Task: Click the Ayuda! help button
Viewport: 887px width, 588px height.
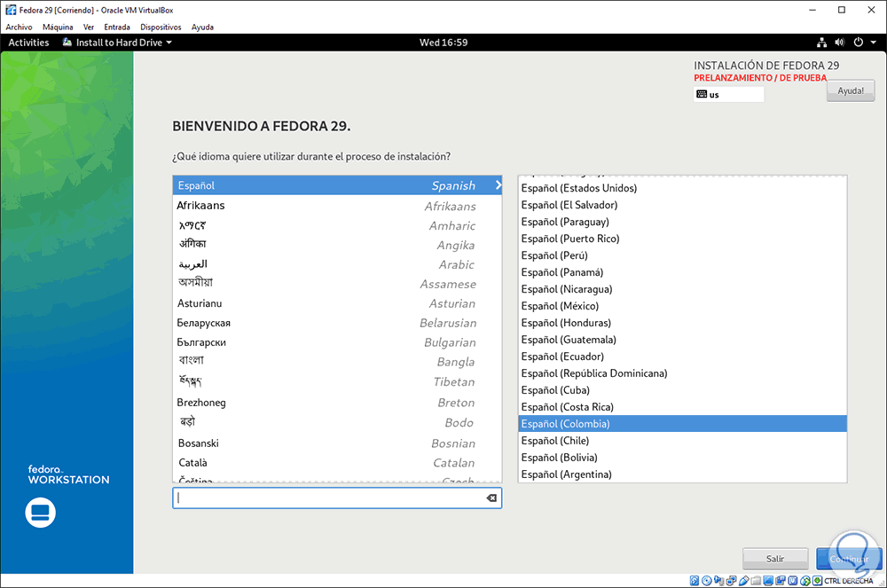Action: pos(851,90)
